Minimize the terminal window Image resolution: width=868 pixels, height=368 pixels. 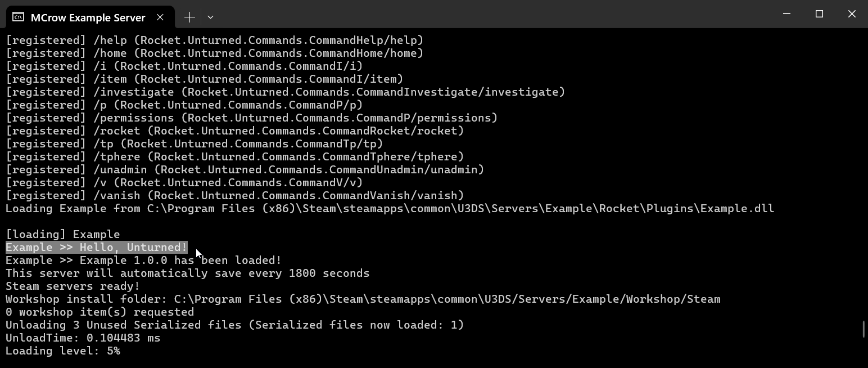[786, 14]
